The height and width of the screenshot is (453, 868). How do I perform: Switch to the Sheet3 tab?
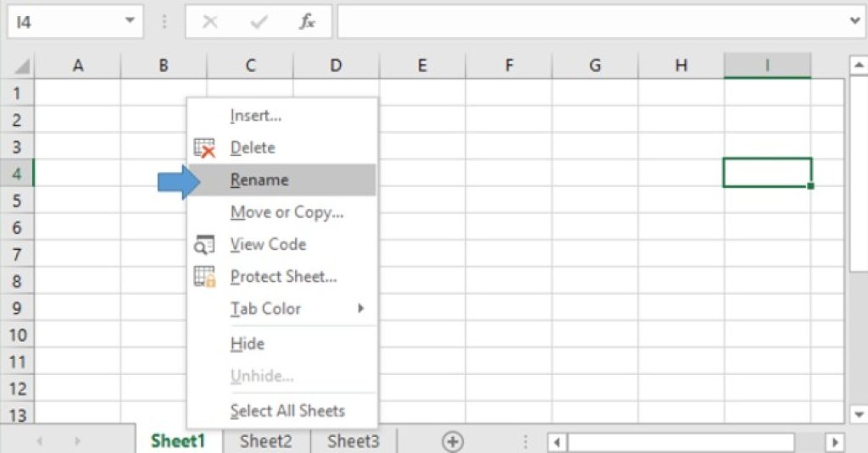point(353,441)
